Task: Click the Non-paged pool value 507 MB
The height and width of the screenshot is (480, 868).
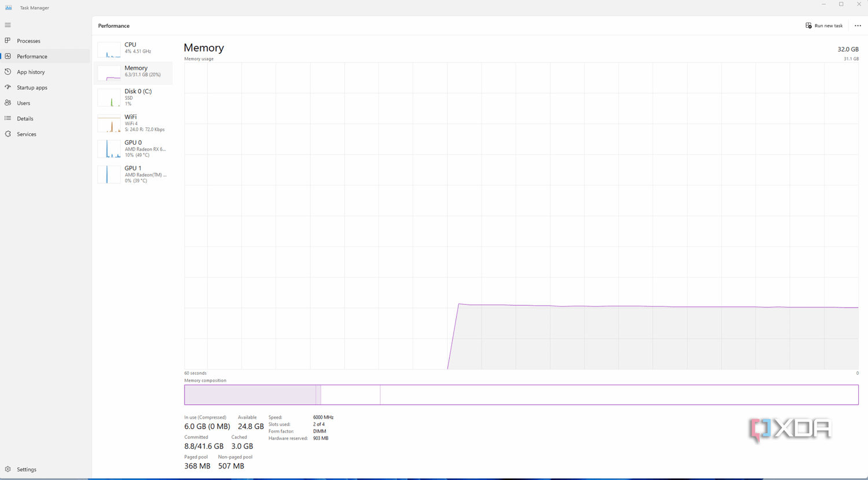Action: [231, 466]
